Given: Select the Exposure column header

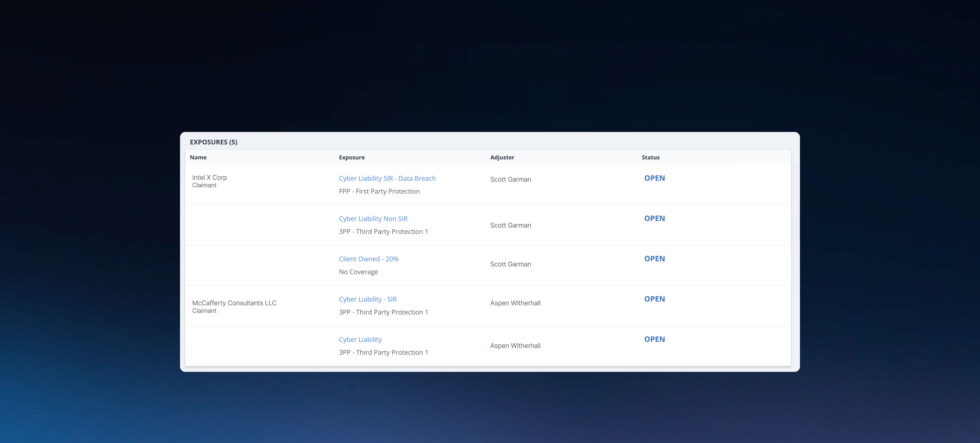Looking at the screenshot, I should pyautogui.click(x=351, y=157).
